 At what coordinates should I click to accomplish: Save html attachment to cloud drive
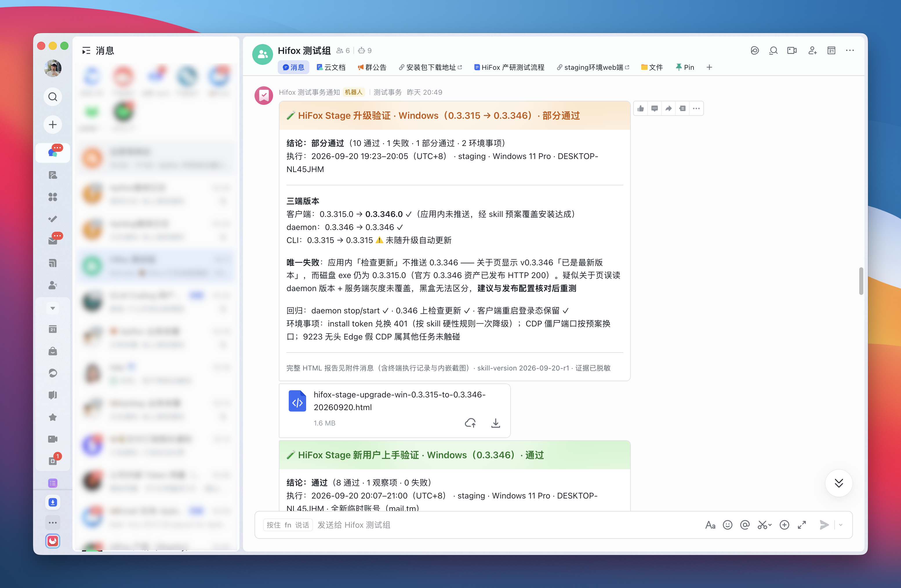(470, 423)
